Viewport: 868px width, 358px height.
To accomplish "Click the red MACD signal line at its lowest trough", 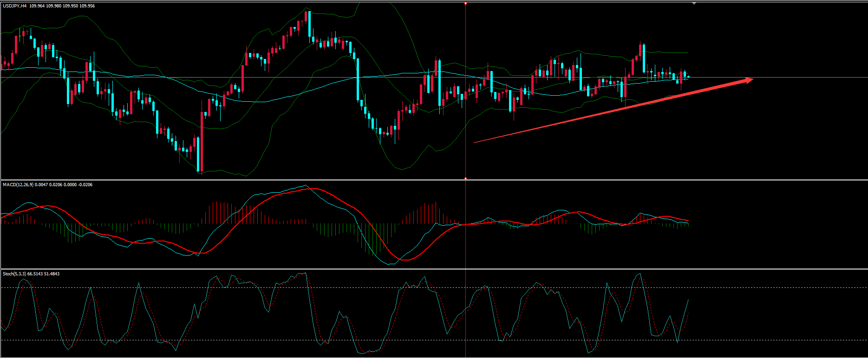I will click(406, 260).
